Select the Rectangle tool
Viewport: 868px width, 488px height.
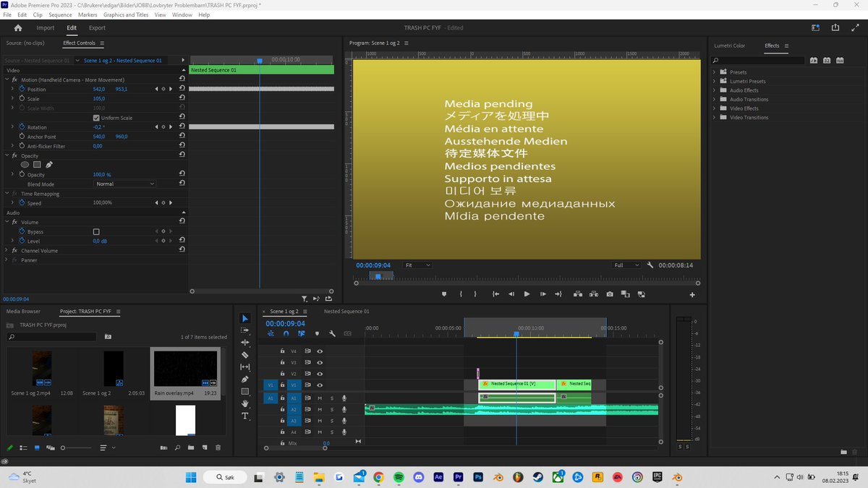point(245,392)
